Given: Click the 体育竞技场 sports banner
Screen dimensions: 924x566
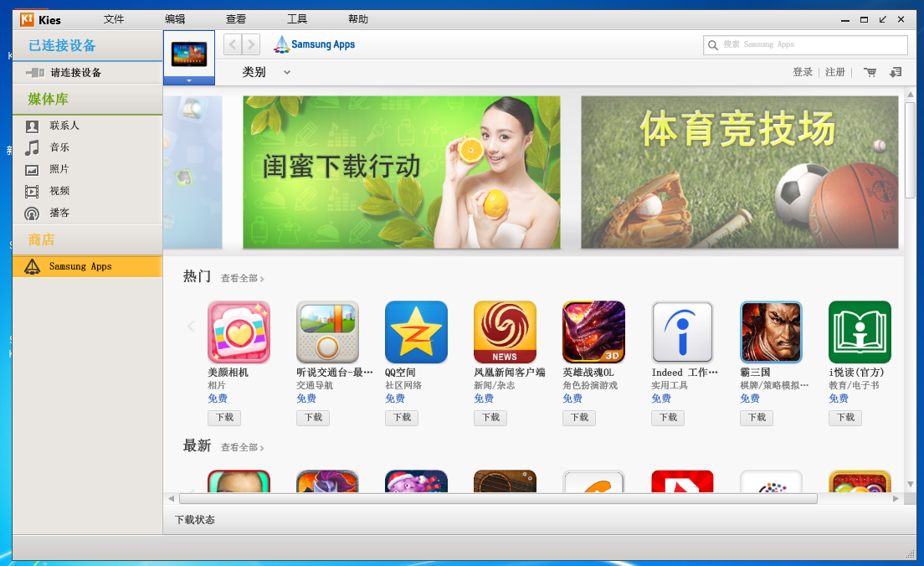Looking at the screenshot, I should click(740, 172).
